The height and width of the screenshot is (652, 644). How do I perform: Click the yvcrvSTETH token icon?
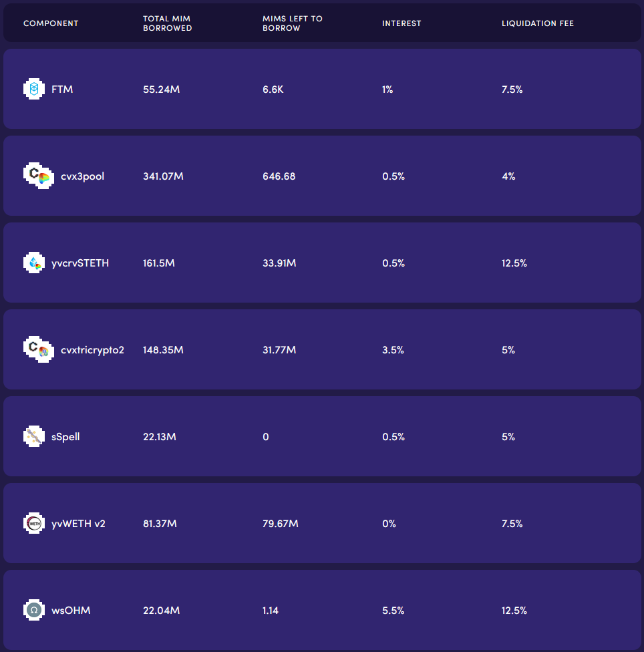[33, 263]
